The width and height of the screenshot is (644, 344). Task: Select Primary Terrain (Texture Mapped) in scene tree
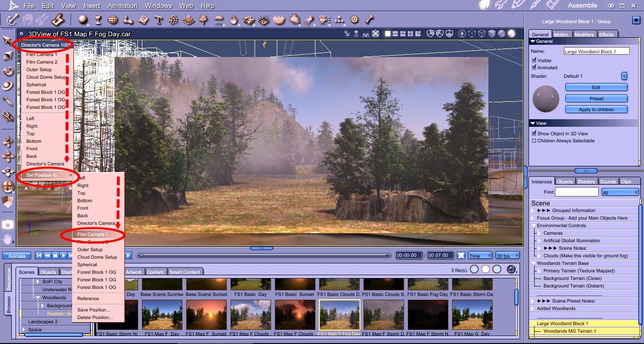[579, 271]
